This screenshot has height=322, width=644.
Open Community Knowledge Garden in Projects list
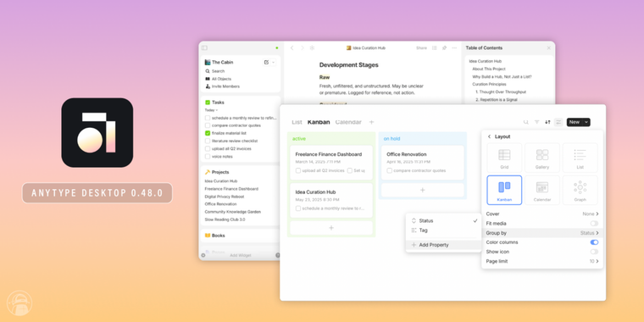[x=233, y=212]
